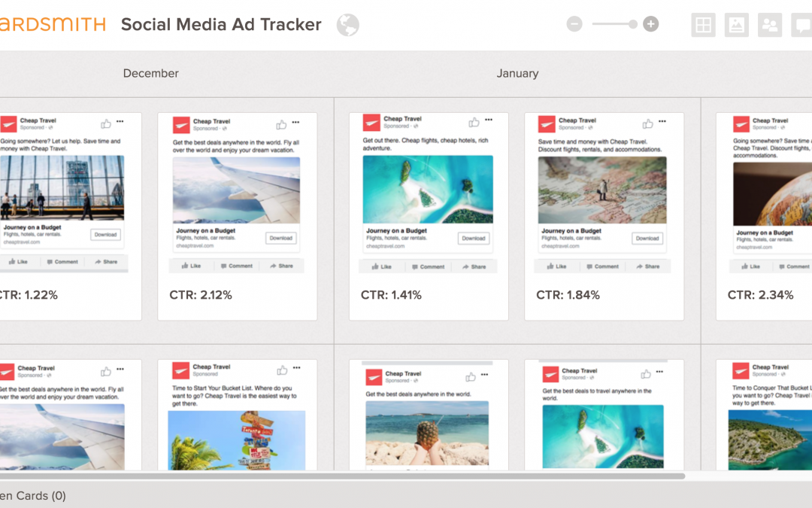Click Cheap Travel logo in CTR 1.84% card
Screen dimensions: 812x508
[x=547, y=124]
